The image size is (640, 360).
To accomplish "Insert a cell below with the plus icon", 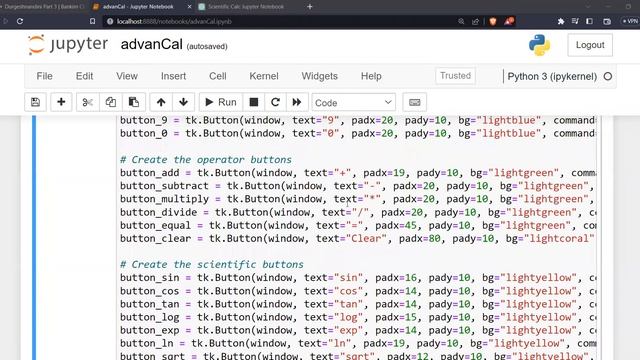I will click(61, 102).
